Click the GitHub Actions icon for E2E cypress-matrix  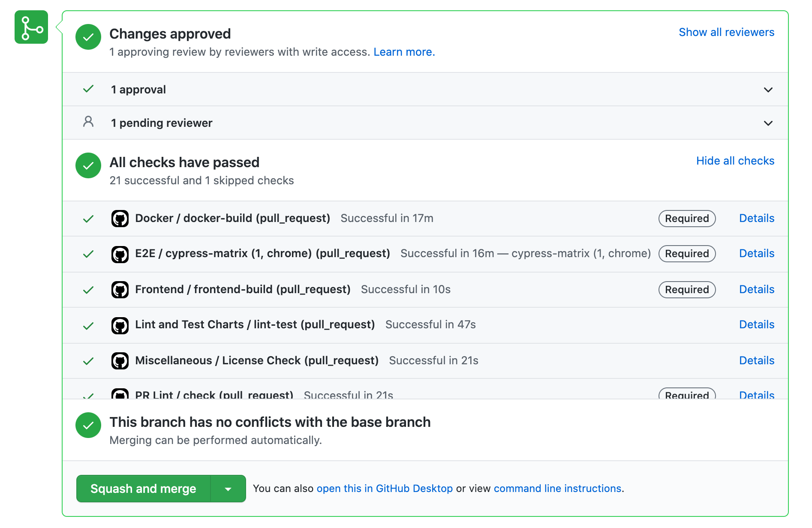tap(120, 254)
